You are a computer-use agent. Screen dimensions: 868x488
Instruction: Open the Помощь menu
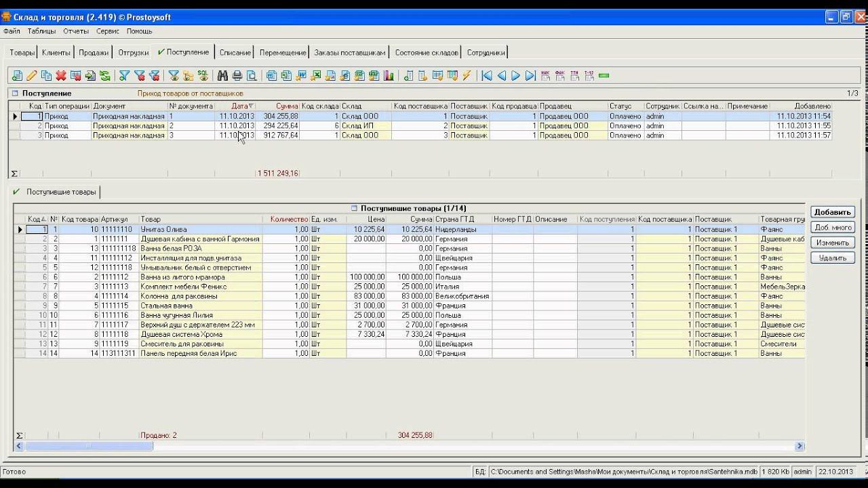click(x=140, y=31)
